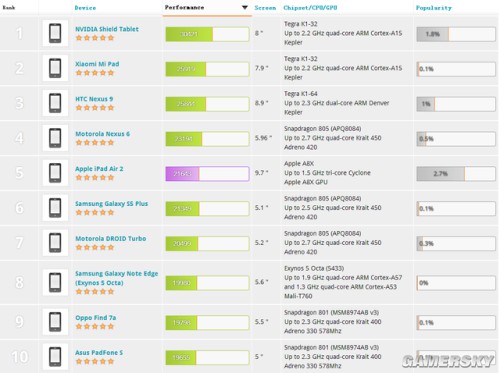Click the Apple iPad Air 2 device icon

pos(55,173)
